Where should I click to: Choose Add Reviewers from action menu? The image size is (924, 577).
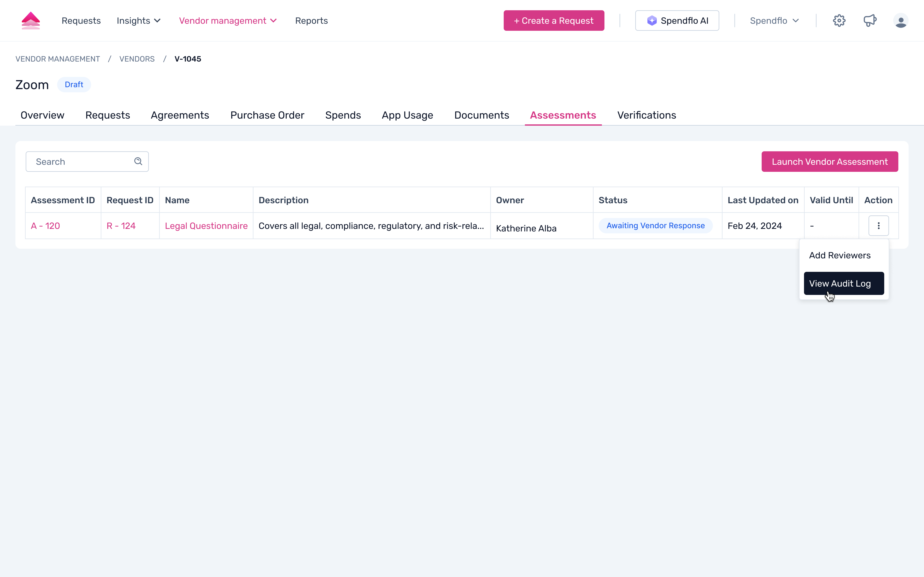(x=840, y=255)
